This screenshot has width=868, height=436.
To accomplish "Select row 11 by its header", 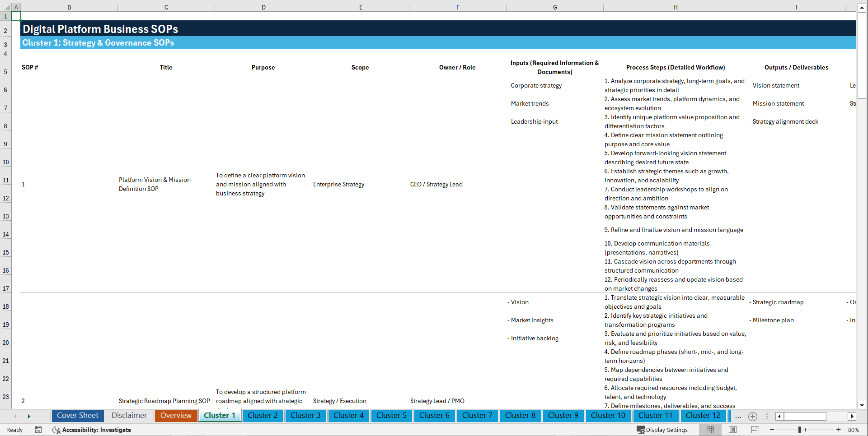I will (5, 180).
